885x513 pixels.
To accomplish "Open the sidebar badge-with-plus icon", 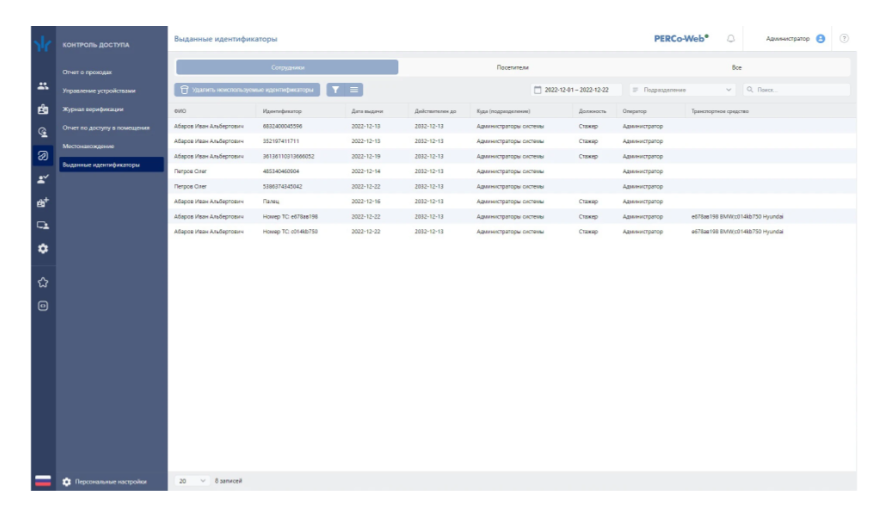I will coord(43,203).
